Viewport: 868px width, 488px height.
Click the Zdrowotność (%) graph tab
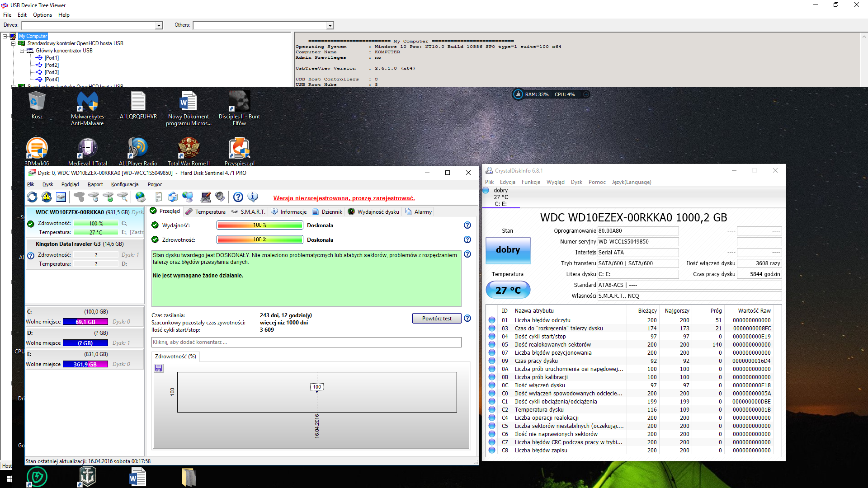click(175, 357)
